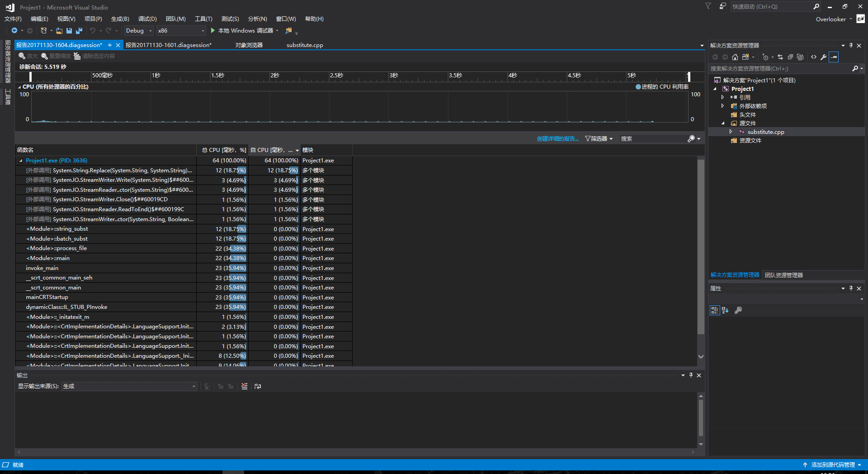Screen dimensions: 868x474
Task: Click the Save icon in the toolbar
Action: (69, 31)
